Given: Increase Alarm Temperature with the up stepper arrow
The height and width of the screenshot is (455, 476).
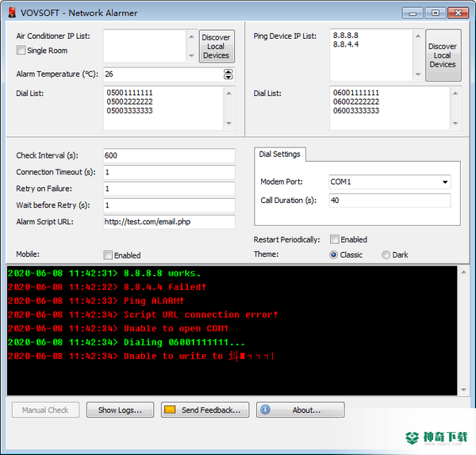Looking at the screenshot, I should (228, 71).
